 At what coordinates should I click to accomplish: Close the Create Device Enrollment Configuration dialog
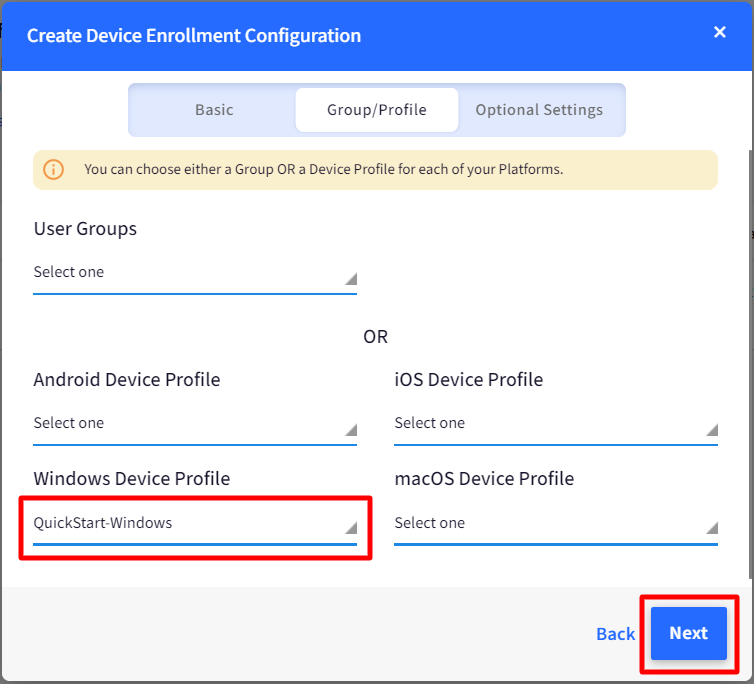tap(719, 32)
